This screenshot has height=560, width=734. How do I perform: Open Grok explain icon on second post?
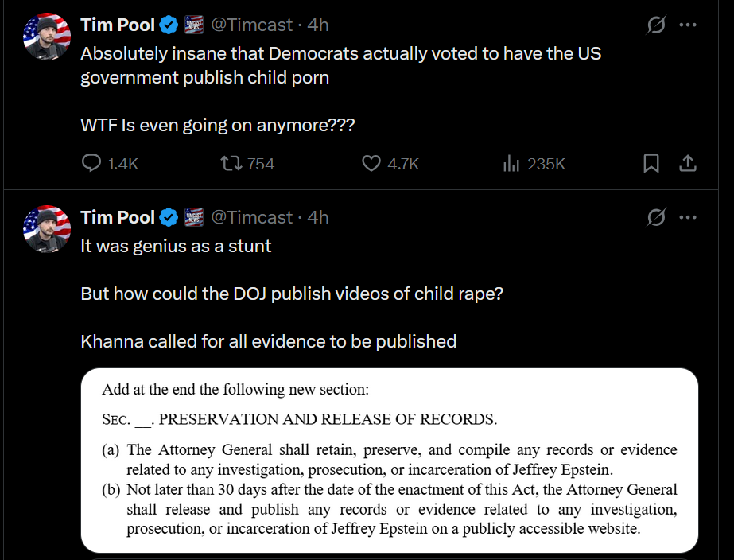[656, 217]
